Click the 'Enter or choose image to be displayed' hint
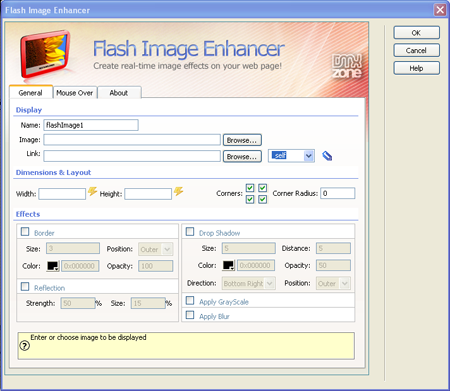 (x=88, y=337)
